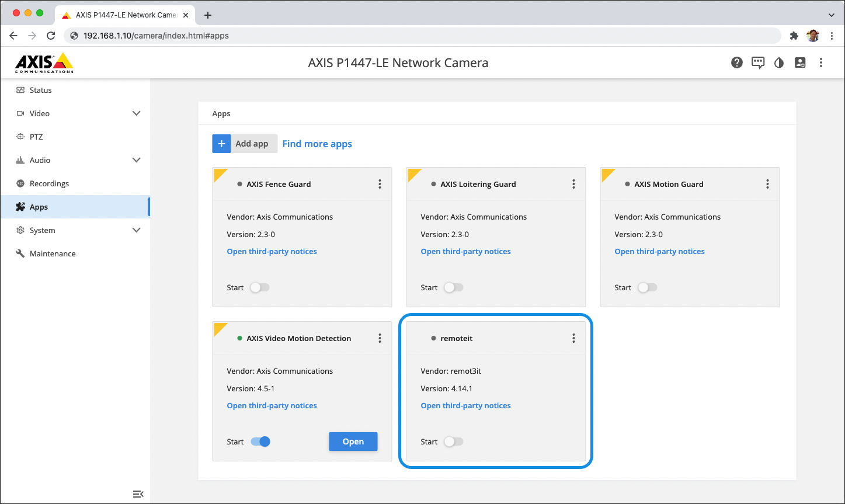Toggle the contrast theme icon
Screen dimensions: 845x504
779,62
